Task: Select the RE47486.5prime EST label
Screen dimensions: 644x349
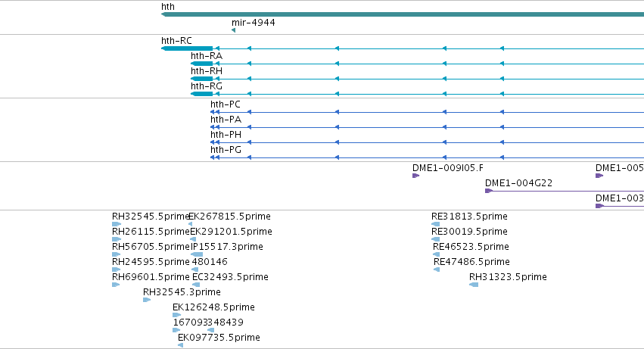Action: [x=471, y=262]
